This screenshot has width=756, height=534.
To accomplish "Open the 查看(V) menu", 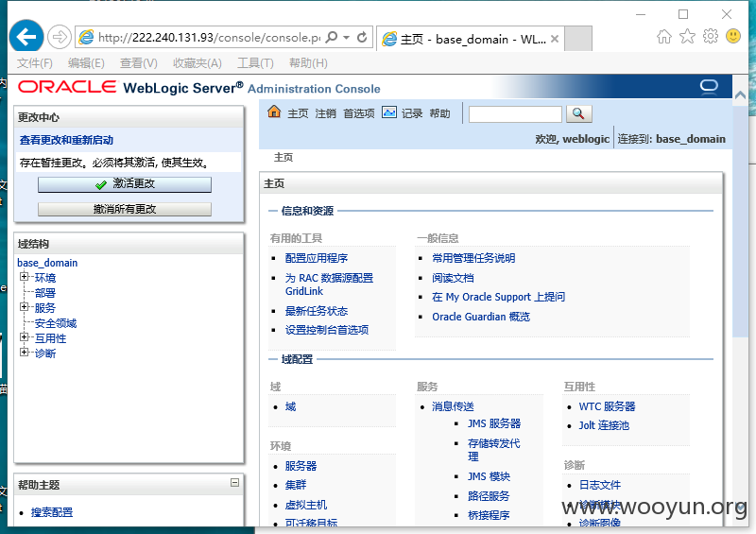I will [x=139, y=63].
